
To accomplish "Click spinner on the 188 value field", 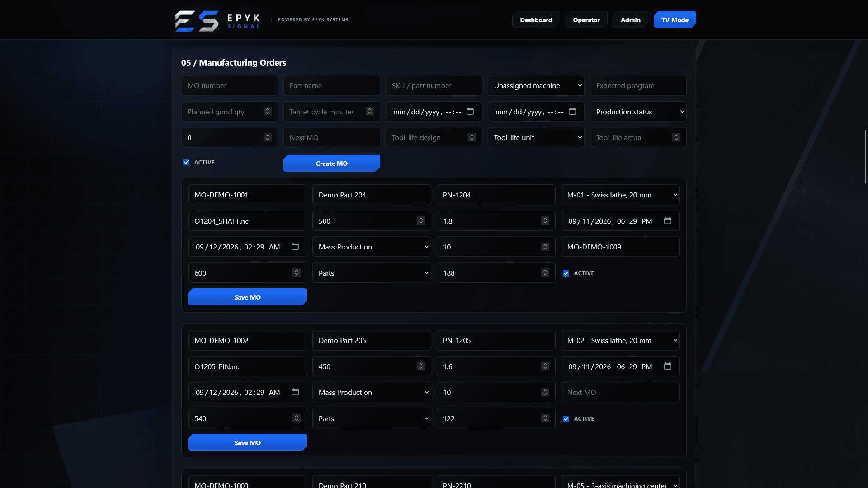I will tap(545, 272).
